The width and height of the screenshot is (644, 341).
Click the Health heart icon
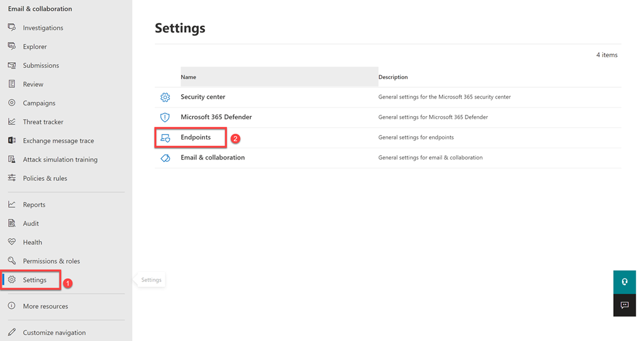click(12, 242)
